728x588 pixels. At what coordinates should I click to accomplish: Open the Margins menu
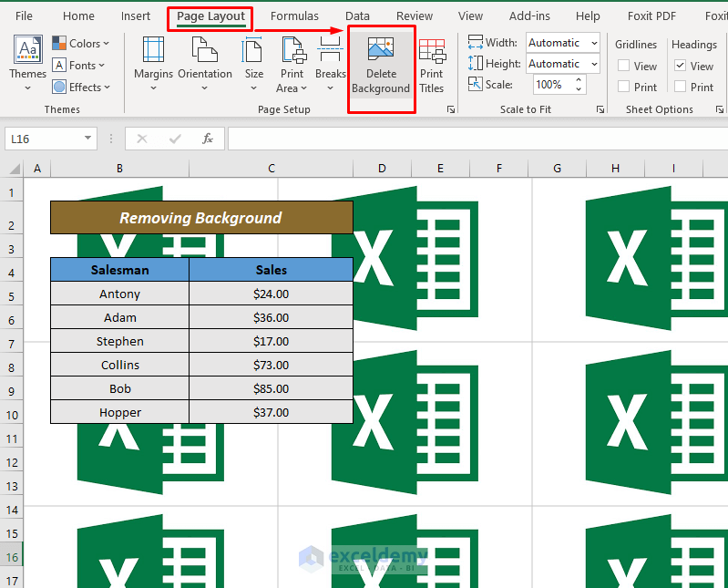tap(153, 63)
